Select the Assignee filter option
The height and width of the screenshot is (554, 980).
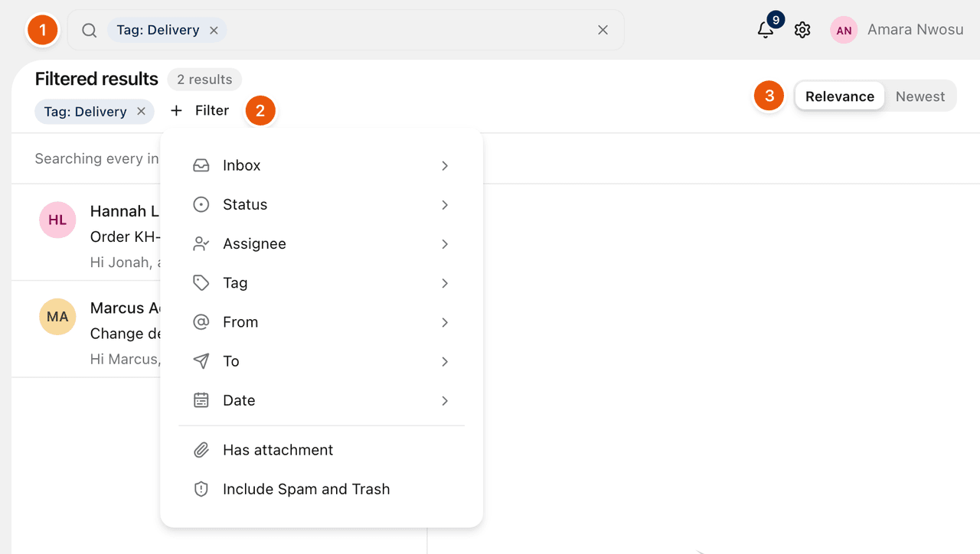tap(322, 243)
